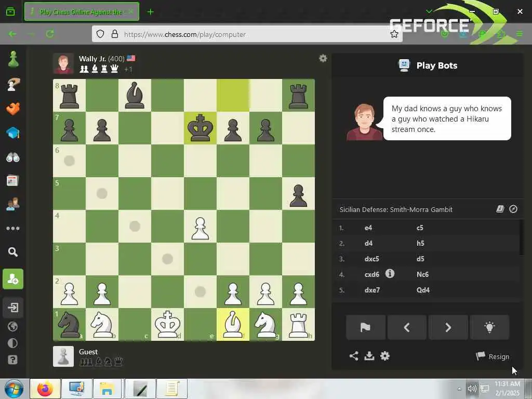Open Social from the two-people icon
Image resolution: width=532 pixels, height=399 pixels.
(13, 204)
